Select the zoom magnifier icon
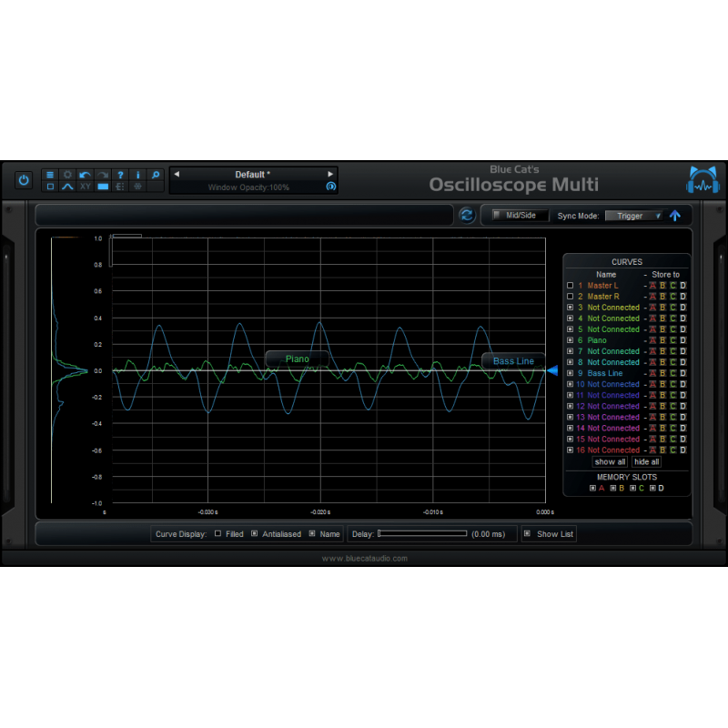The height and width of the screenshot is (728, 728). [155, 175]
